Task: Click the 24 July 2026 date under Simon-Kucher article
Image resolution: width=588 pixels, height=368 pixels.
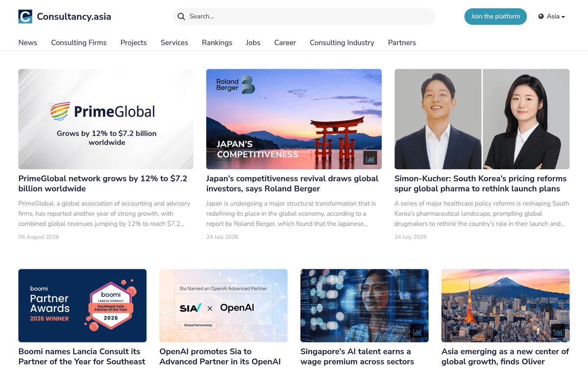Action: pyautogui.click(x=411, y=237)
